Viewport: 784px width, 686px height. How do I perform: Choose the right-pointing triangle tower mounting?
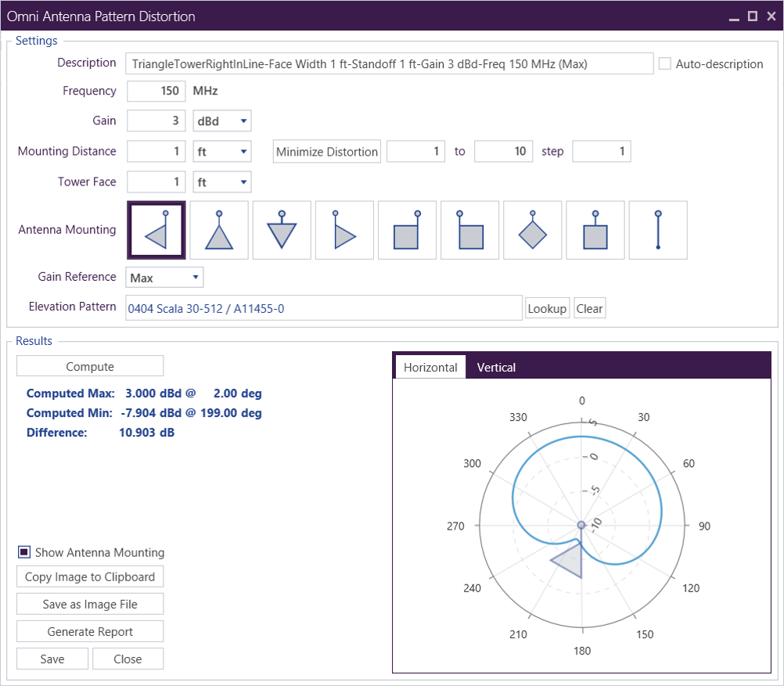click(x=344, y=230)
